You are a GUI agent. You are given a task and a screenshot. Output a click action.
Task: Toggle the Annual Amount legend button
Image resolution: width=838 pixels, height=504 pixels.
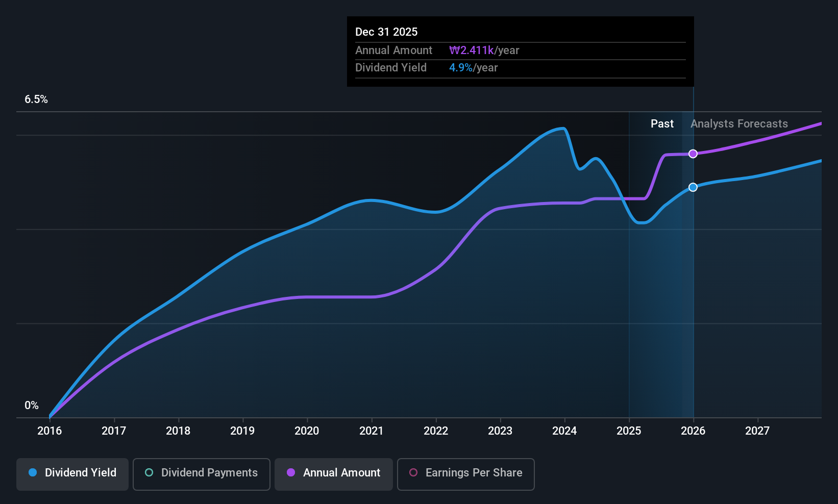(334, 474)
